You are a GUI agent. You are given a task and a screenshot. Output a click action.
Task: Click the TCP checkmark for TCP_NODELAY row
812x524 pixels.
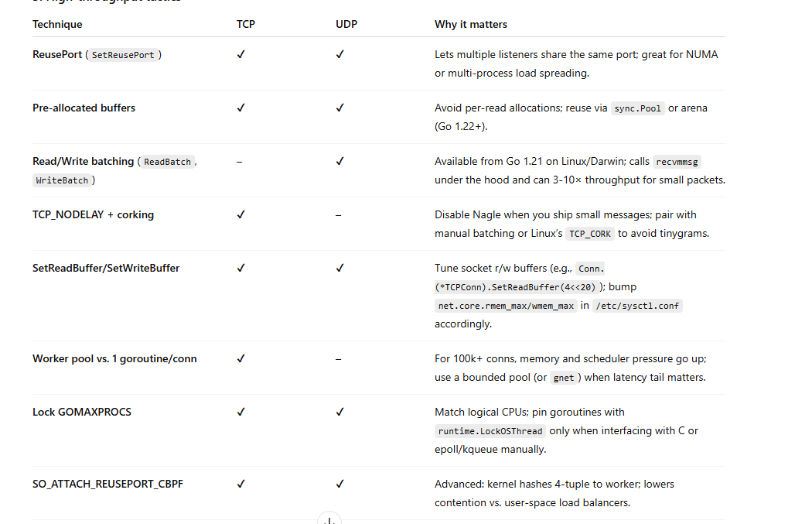click(241, 214)
